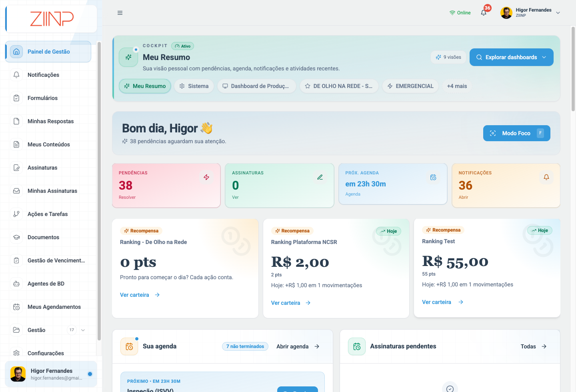
Task: Click the Sua agenda calendar icon
Action: click(129, 346)
